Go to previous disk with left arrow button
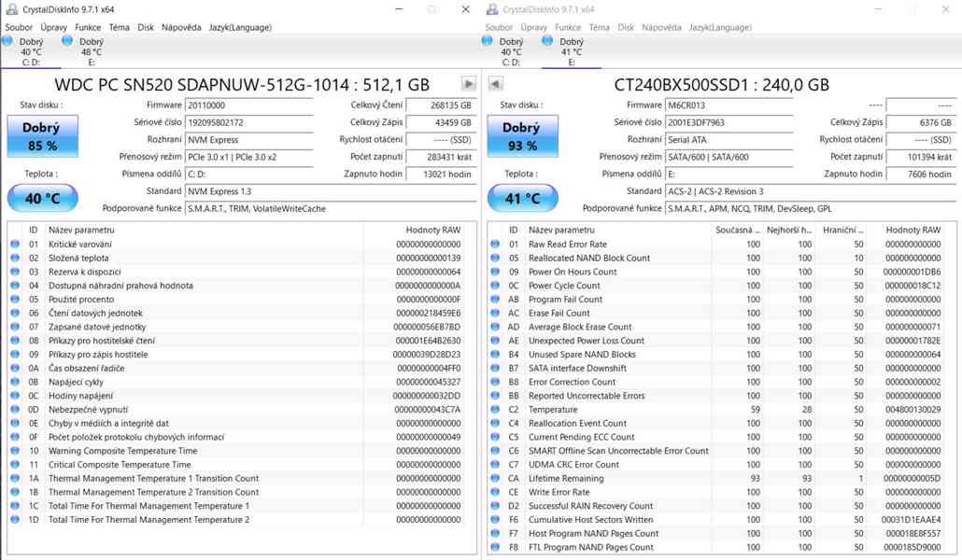962x560 pixels. [496, 84]
